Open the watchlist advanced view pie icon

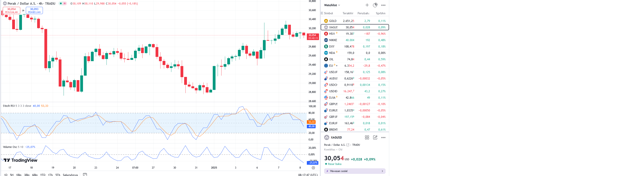[x=375, y=5]
